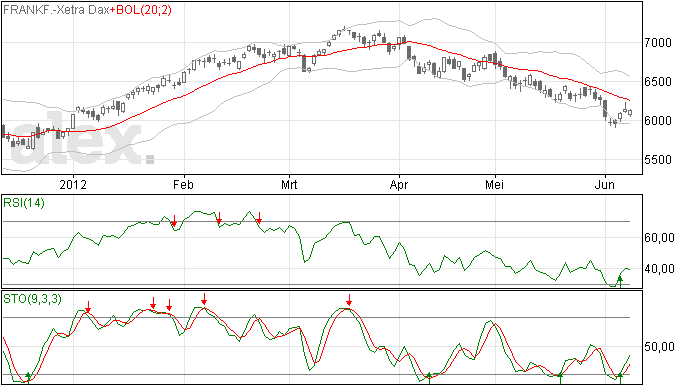The width and height of the screenshot is (690, 387).
Task: Click the stochastic green buy arrow before 2012
Action: 29,378
